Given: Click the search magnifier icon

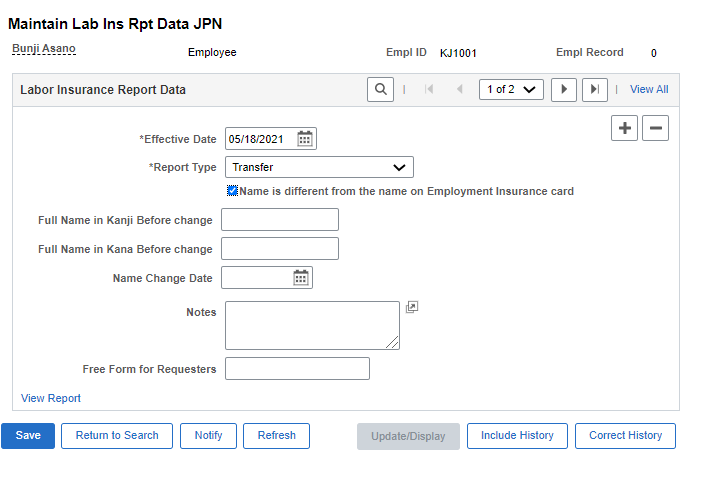Looking at the screenshot, I should 380,90.
